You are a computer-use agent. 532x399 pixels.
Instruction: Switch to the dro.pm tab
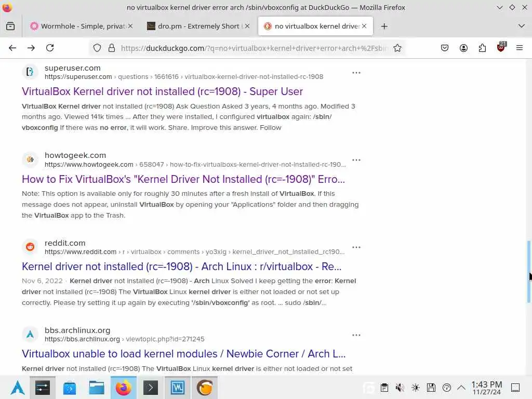pyautogui.click(x=199, y=26)
